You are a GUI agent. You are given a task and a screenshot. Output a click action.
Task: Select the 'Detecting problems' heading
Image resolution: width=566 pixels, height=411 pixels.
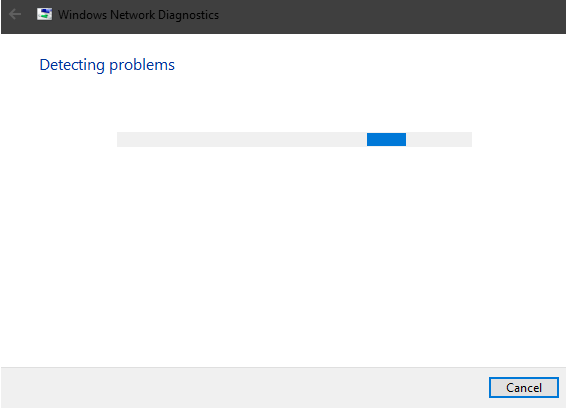(x=107, y=65)
